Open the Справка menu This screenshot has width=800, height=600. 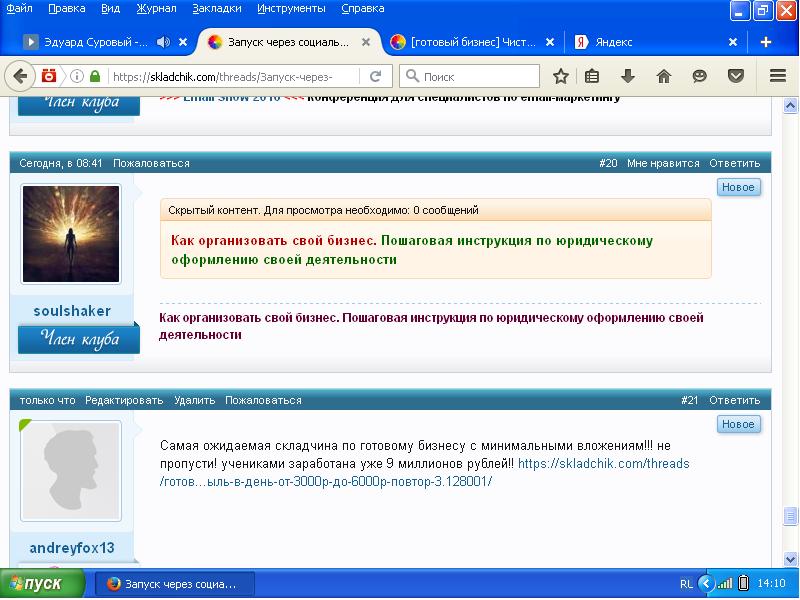pos(363,9)
